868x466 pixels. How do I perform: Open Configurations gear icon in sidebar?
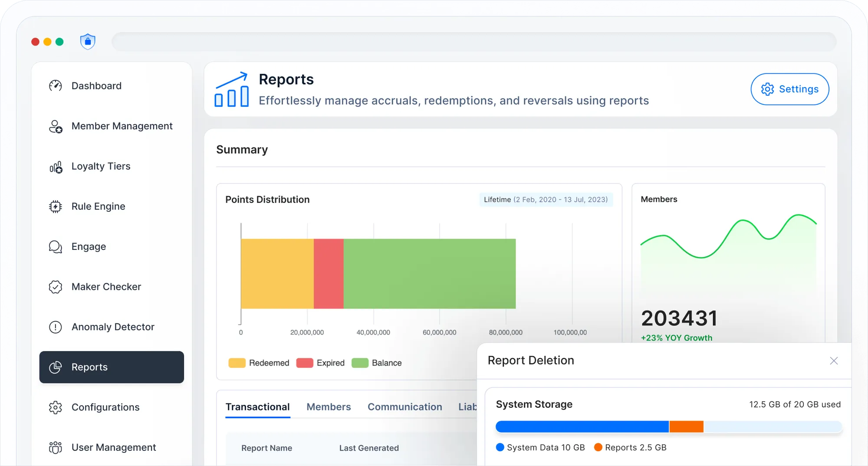click(x=56, y=407)
